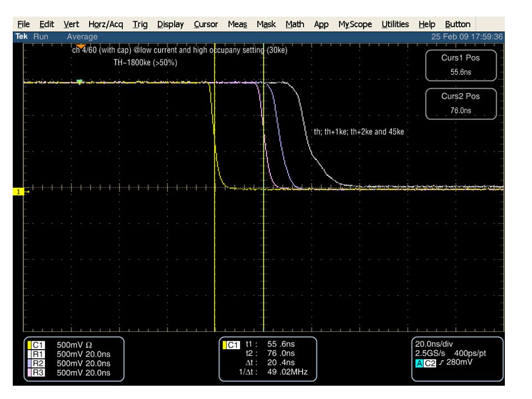Click the Δt 20.4ns readout

pyautogui.click(x=270, y=362)
